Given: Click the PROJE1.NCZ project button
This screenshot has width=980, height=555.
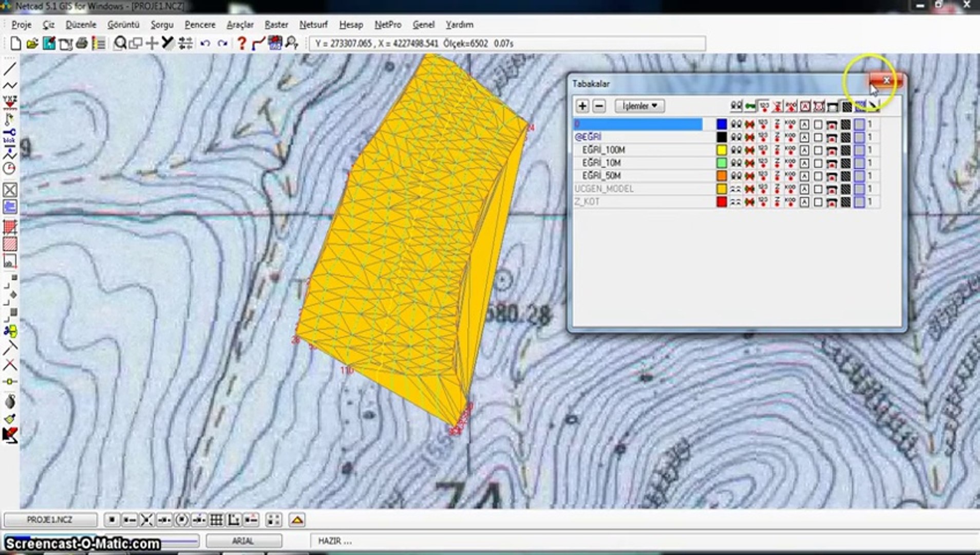Looking at the screenshot, I should point(50,520).
